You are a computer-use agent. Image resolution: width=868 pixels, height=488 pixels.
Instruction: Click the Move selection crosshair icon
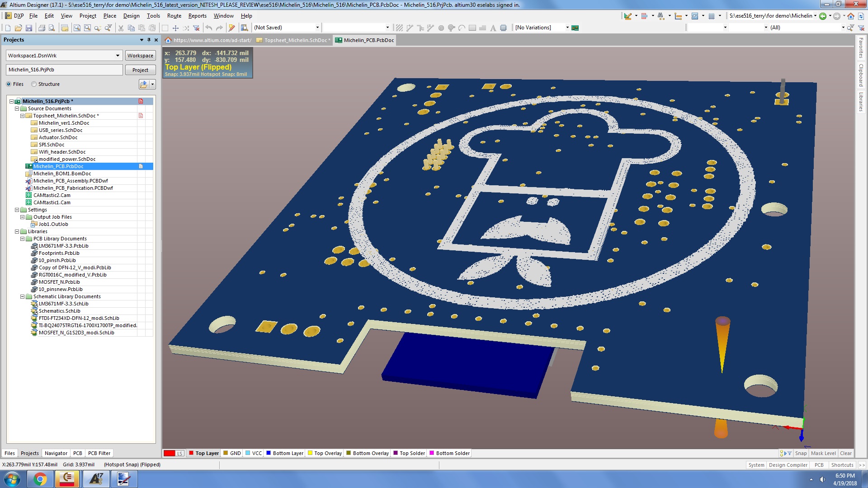175,28
